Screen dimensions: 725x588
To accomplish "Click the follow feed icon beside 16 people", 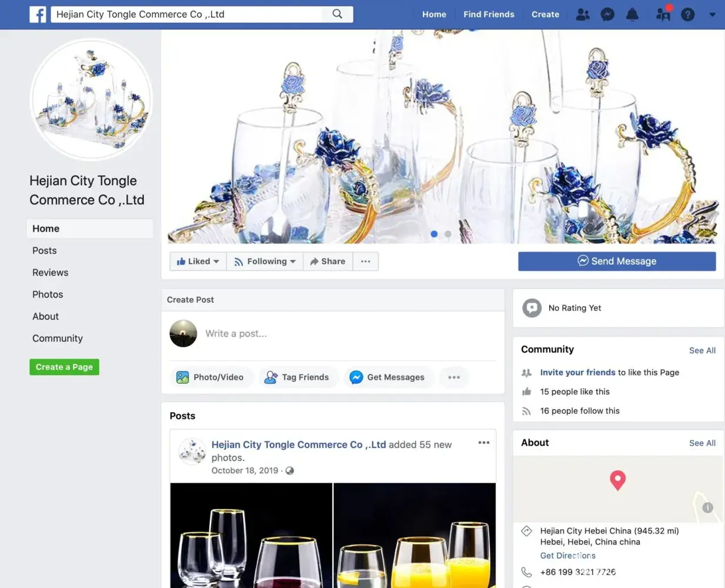I will [x=526, y=411].
